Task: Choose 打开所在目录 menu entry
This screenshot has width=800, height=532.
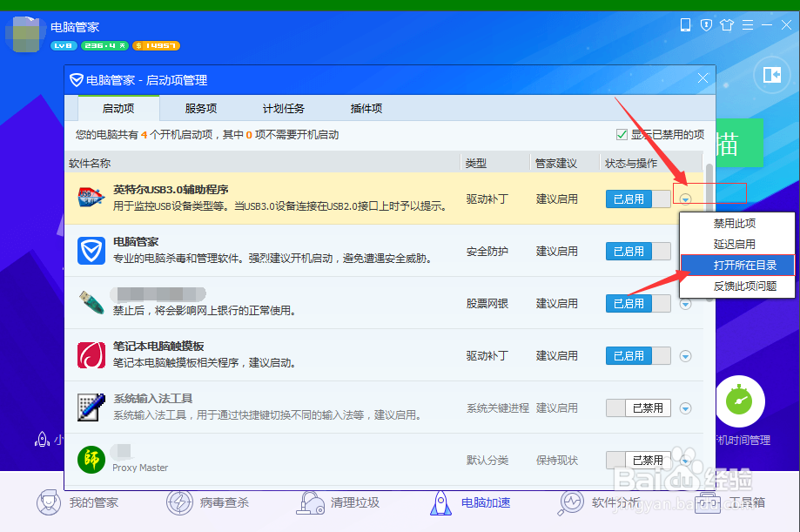Action: tap(737, 265)
